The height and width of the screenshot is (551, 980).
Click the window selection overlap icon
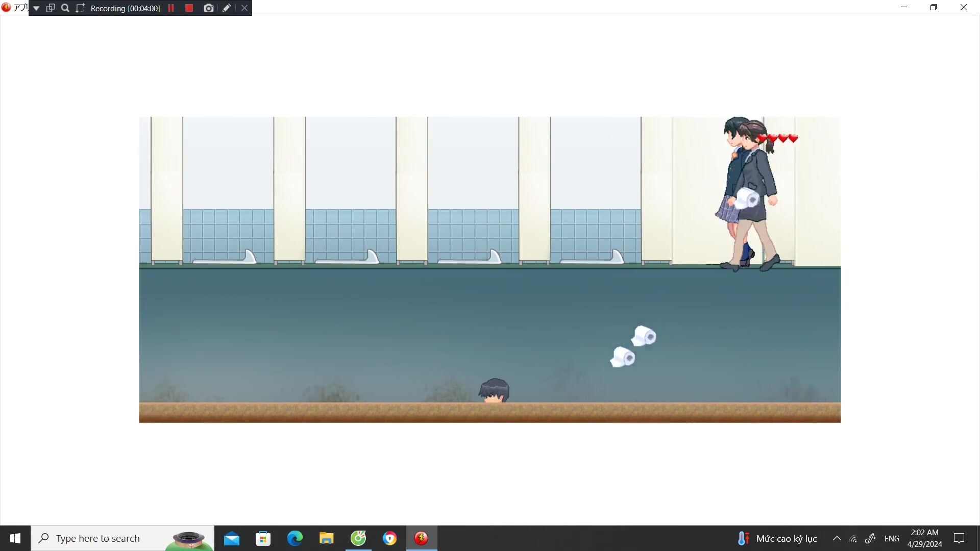pos(51,8)
